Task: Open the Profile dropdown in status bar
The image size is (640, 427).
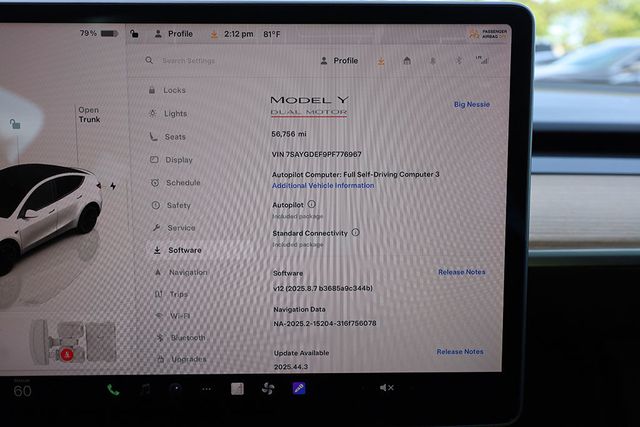Action: pyautogui.click(x=174, y=33)
